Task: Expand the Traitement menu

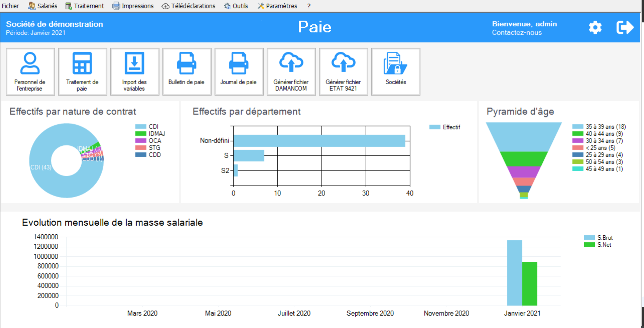Action: point(85,6)
